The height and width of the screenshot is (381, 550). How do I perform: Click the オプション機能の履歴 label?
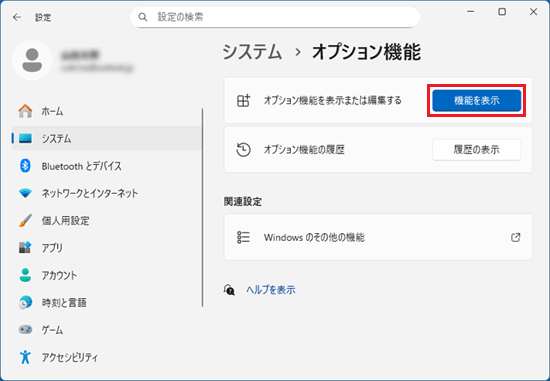coord(304,150)
